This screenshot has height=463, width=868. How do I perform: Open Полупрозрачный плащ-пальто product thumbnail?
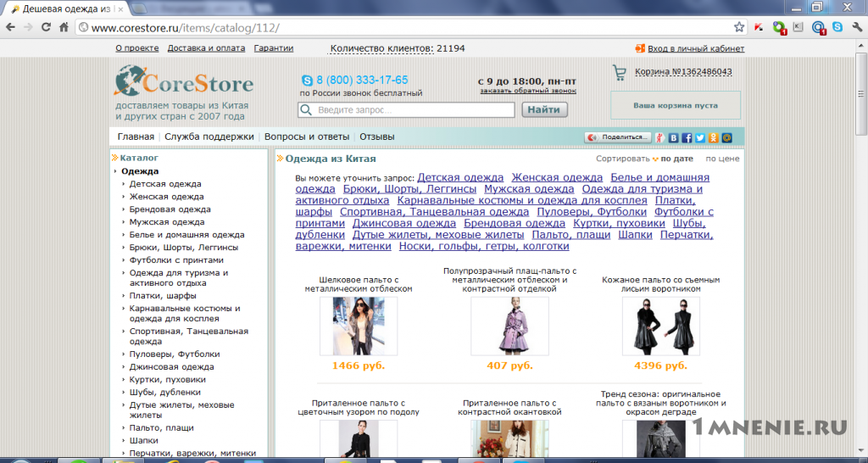(x=509, y=326)
